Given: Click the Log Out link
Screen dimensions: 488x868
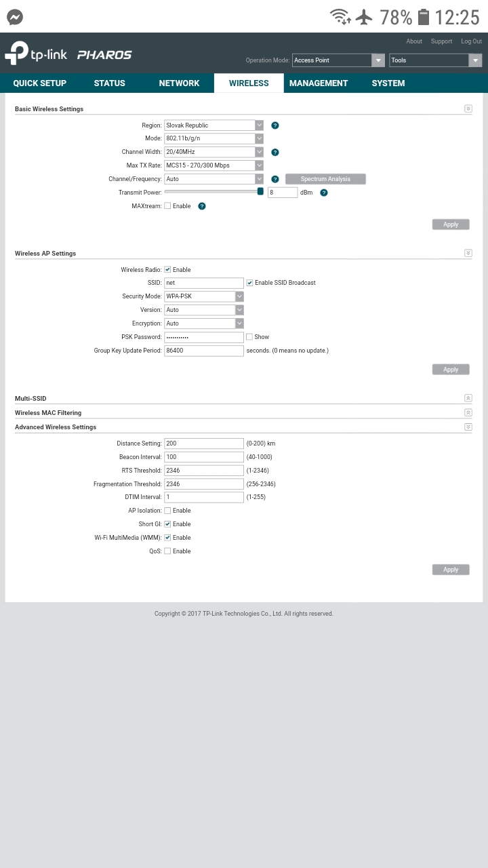Looking at the screenshot, I should 471,41.
